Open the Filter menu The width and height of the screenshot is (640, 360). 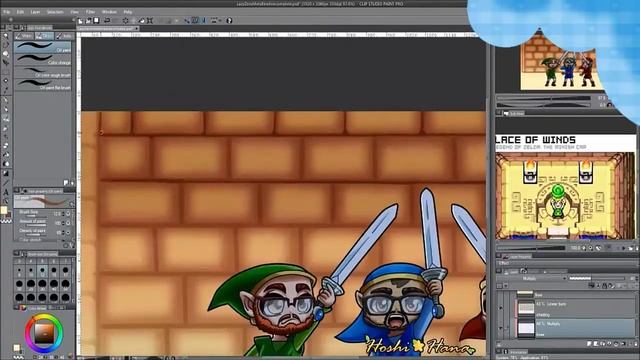click(x=90, y=12)
